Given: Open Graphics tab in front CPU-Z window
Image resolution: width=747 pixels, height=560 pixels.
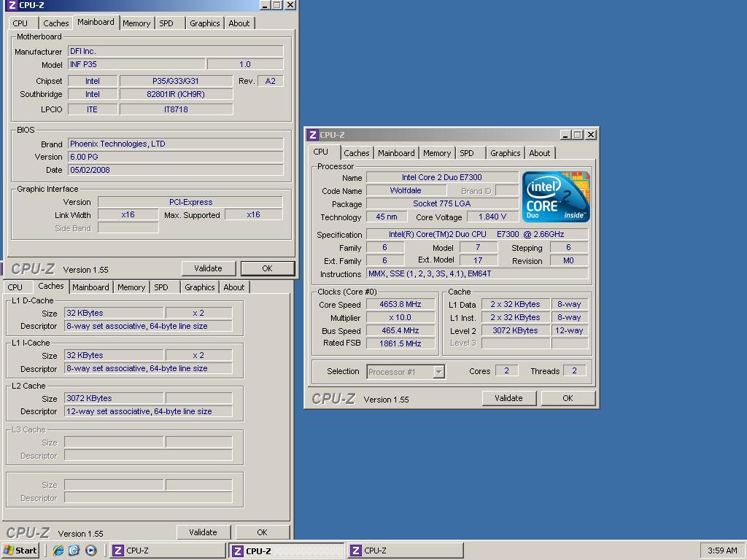Looking at the screenshot, I should point(505,153).
